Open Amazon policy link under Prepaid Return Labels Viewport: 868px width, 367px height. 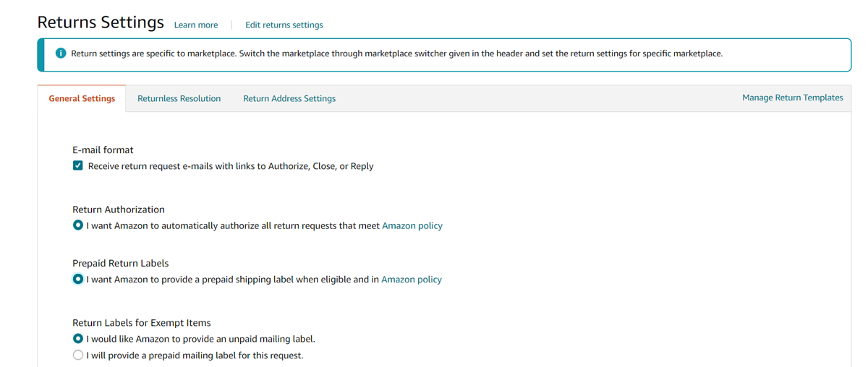412,280
